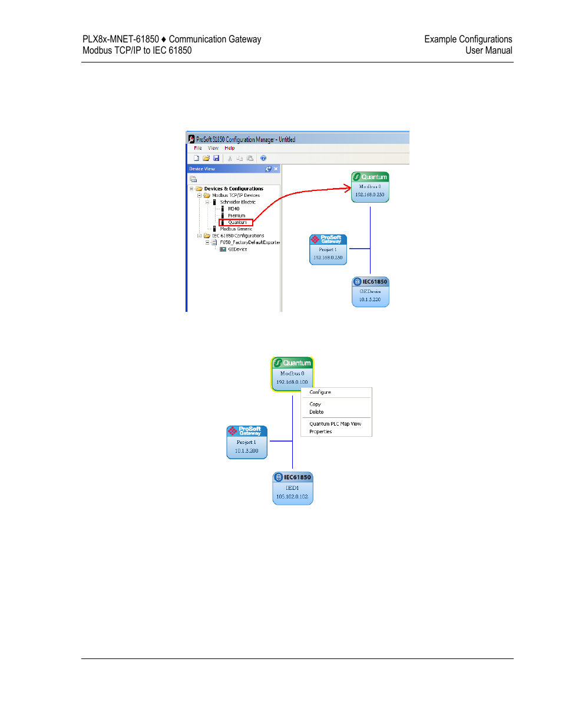Collapse the Devices & Configurations tree node

tap(191, 189)
